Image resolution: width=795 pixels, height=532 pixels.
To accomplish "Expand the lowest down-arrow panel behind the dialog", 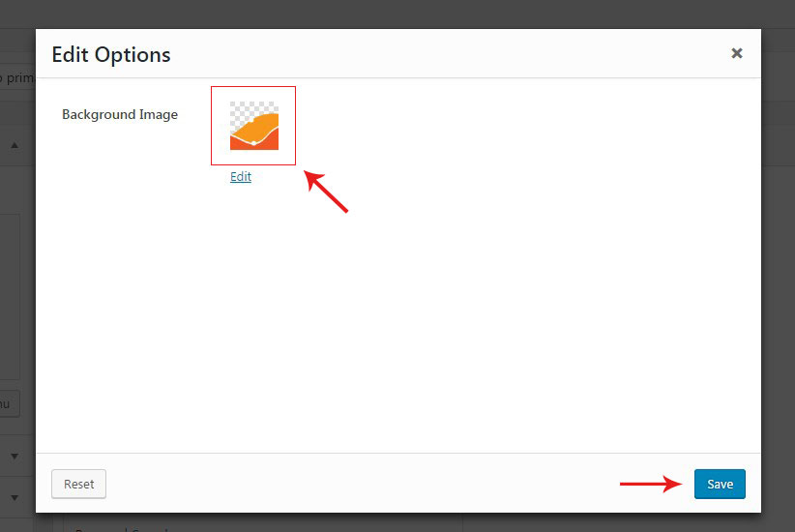I will [15, 497].
